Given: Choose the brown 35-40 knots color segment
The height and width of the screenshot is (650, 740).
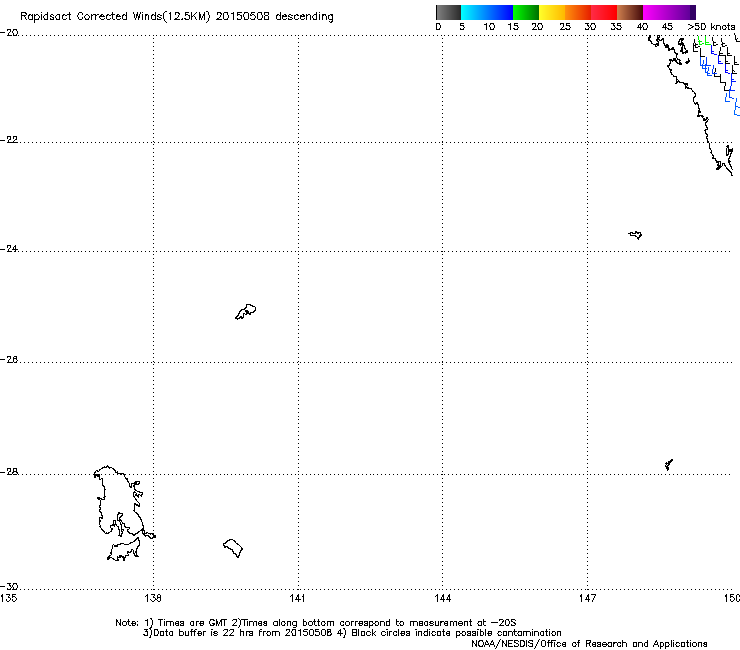Looking at the screenshot, I should [630, 12].
